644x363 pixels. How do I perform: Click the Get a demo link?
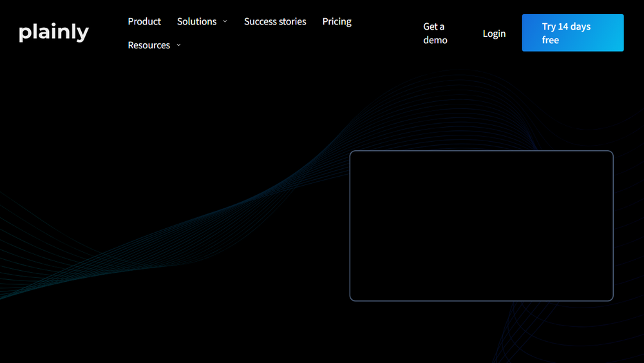pos(435,33)
